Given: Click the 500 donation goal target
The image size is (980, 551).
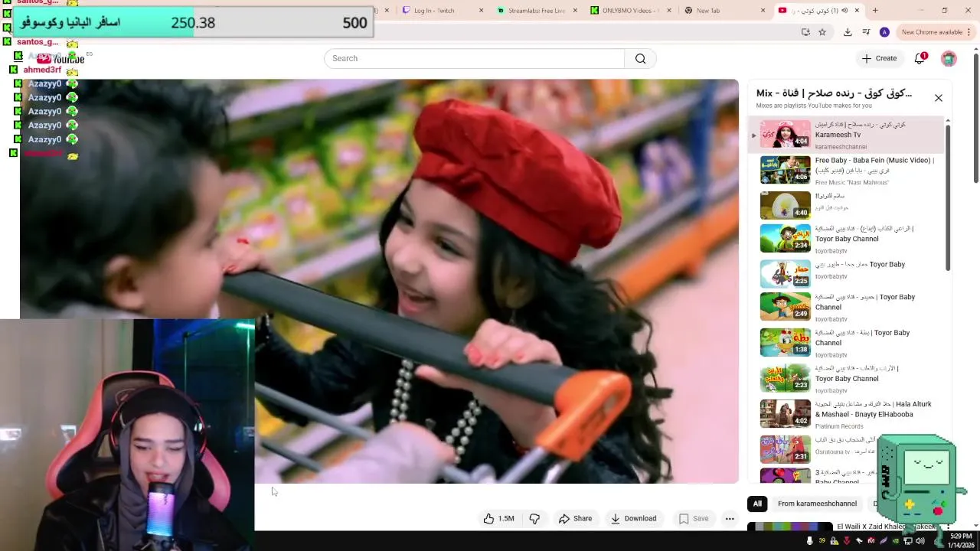Looking at the screenshot, I should coord(354,23).
